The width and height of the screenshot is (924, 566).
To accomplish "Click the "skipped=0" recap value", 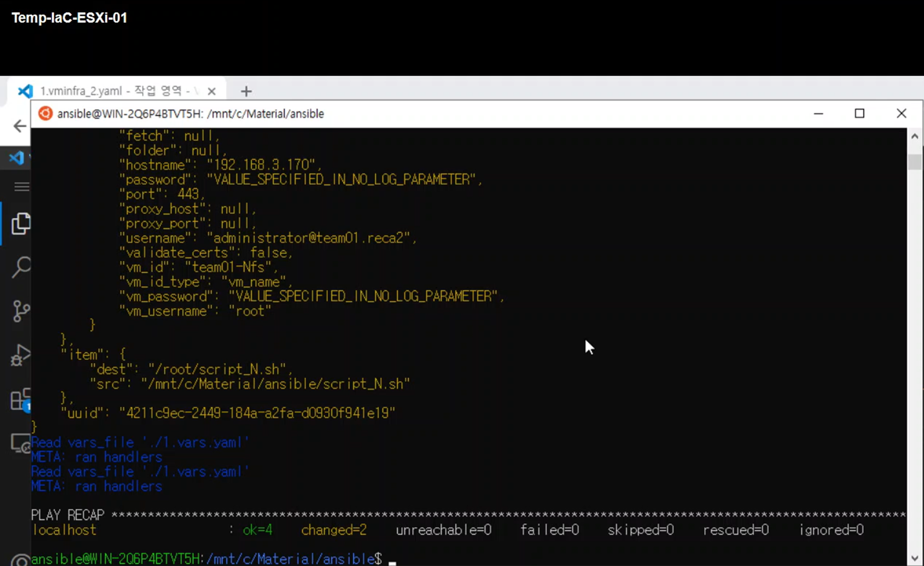I will [641, 530].
